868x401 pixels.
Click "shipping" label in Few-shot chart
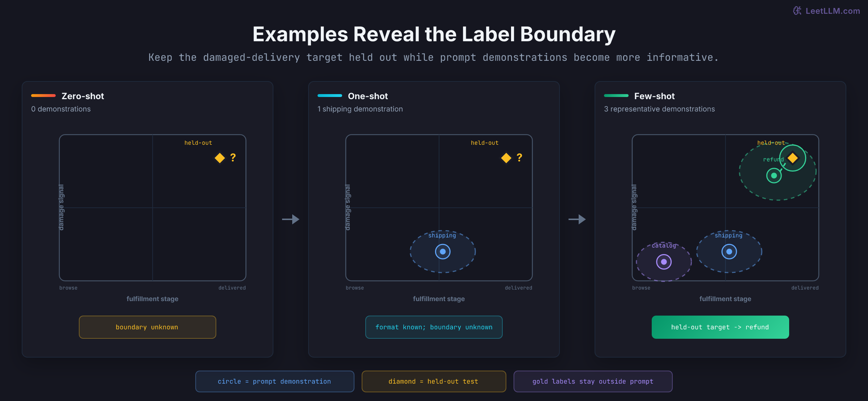point(728,236)
